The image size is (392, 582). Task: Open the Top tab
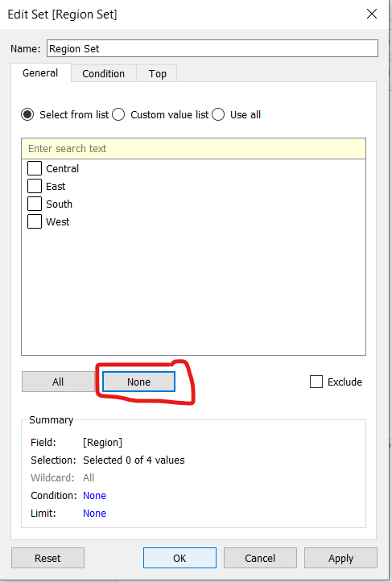click(x=158, y=73)
